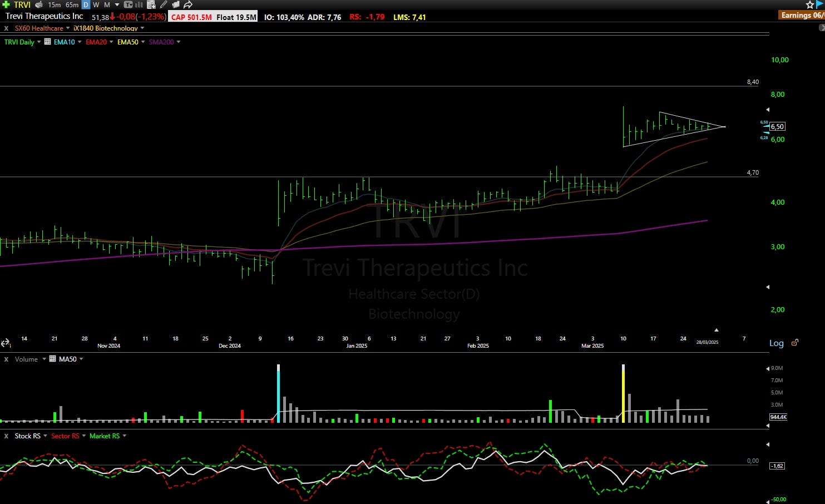Viewport: 825px width, 504px height.
Task: Click the CAP 501.5M value
Action: pyautogui.click(x=191, y=17)
